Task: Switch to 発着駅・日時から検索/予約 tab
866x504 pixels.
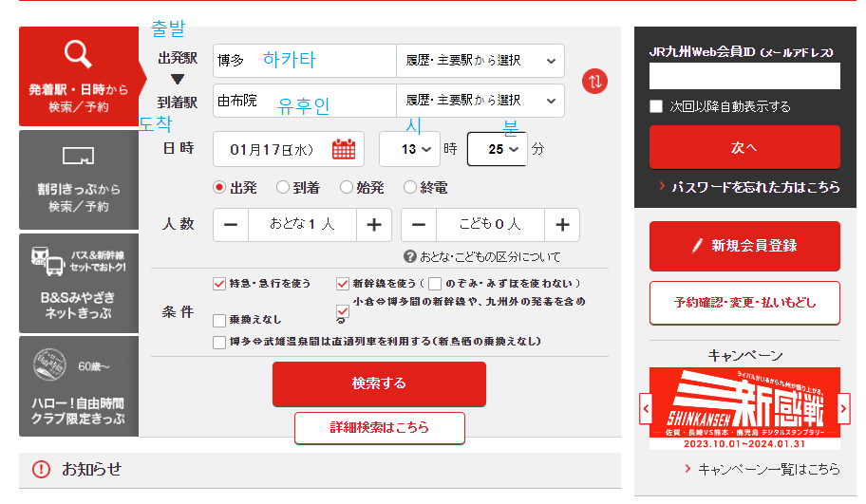Action: click(79, 76)
